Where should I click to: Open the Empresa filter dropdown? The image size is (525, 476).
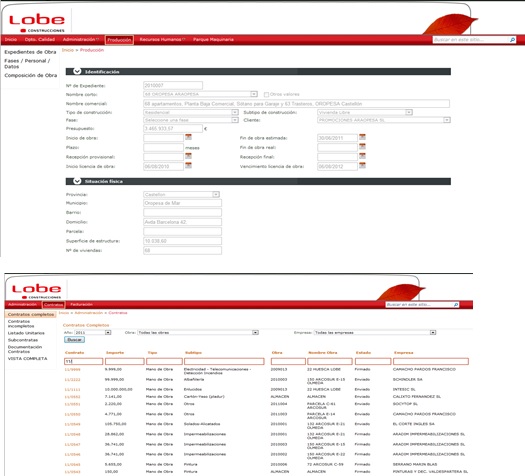click(433, 332)
